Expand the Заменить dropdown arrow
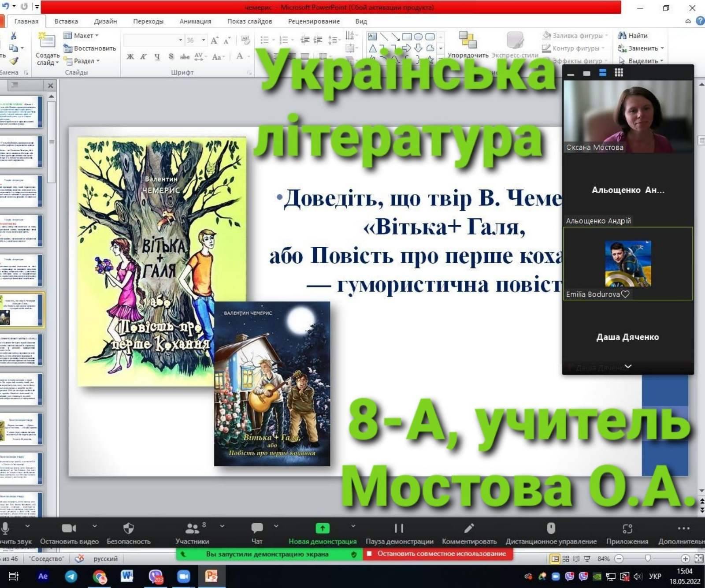 [x=662, y=48]
